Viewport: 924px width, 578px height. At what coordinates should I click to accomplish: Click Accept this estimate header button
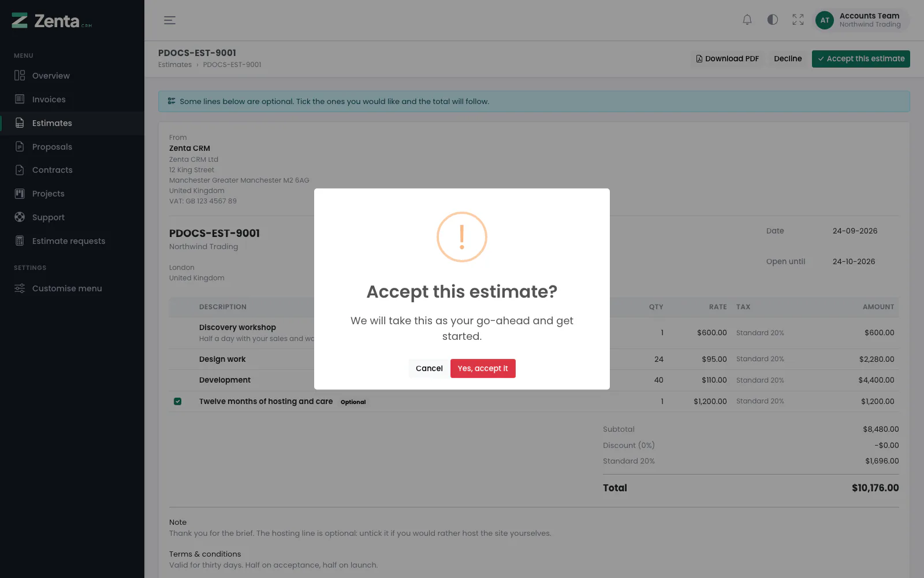pos(860,59)
